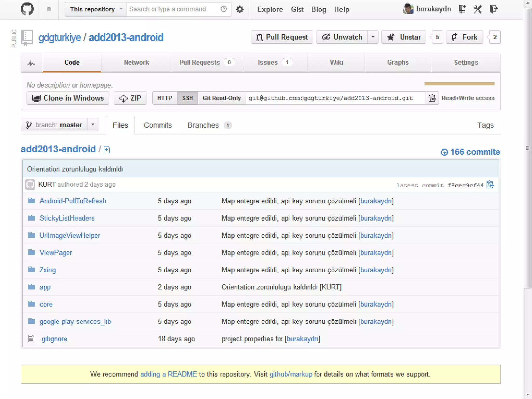532x399 pixels.
Task: Select the Branches subtab
Action: (x=209, y=125)
